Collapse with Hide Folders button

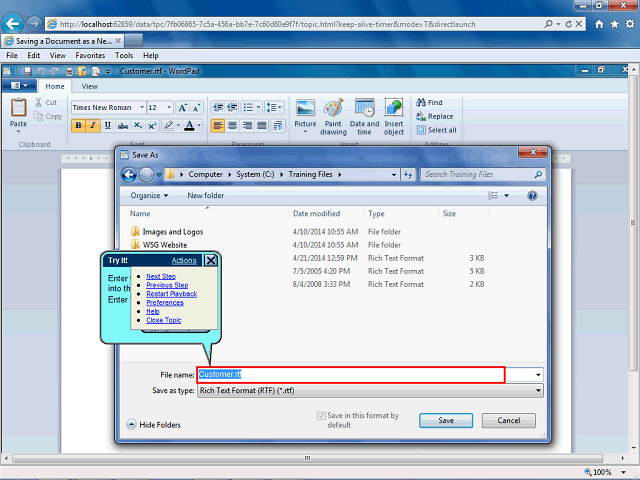[x=154, y=425]
